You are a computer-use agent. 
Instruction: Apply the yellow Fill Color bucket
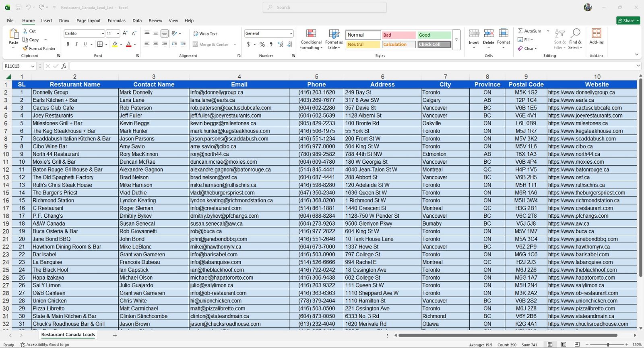pyautogui.click(x=115, y=44)
